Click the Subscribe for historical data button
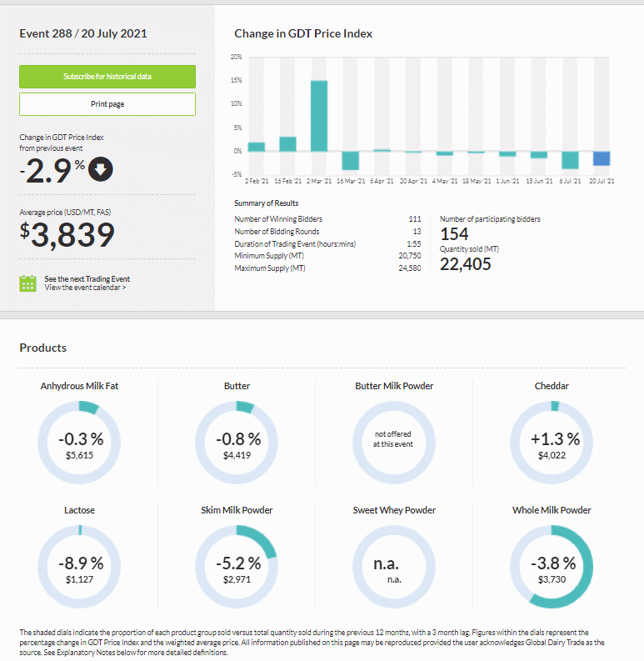 coord(107,77)
